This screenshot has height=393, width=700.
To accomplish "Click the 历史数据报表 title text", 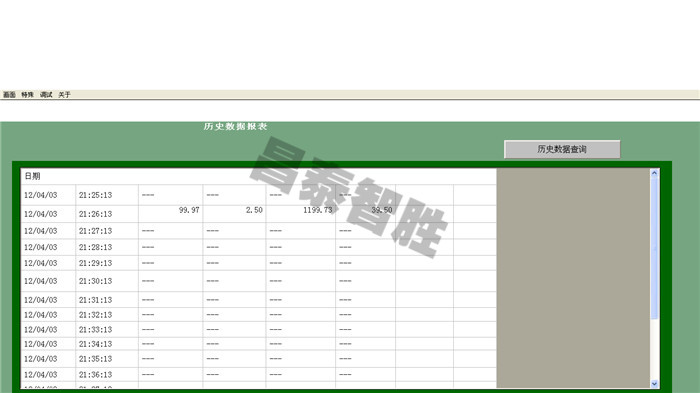I will (235, 126).
